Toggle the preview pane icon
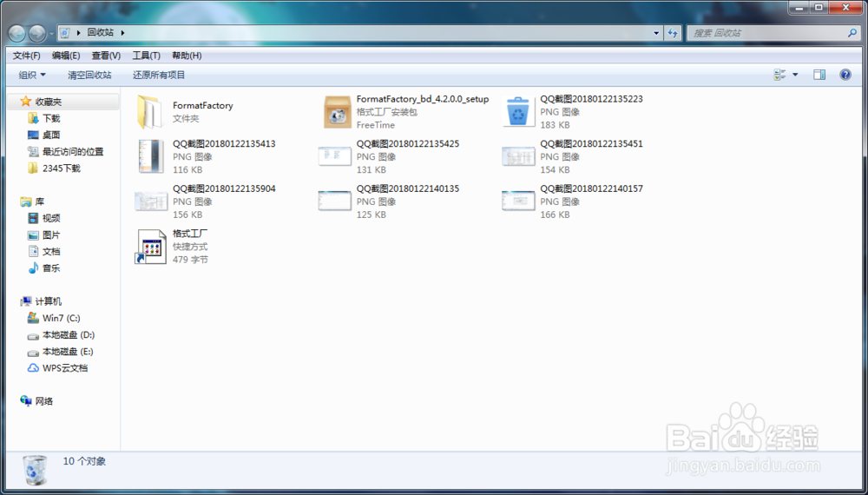Viewport: 868px width, 495px height. coord(819,75)
